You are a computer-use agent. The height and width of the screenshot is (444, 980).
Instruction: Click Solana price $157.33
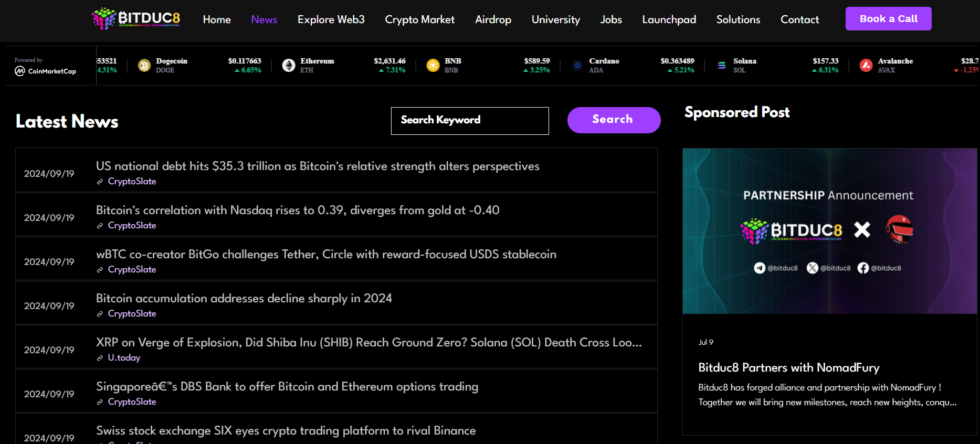(x=826, y=61)
